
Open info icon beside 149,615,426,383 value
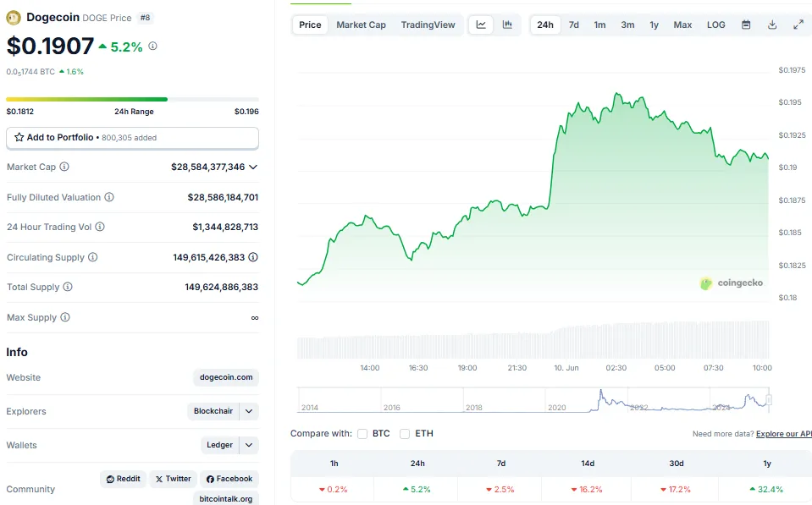point(253,257)
